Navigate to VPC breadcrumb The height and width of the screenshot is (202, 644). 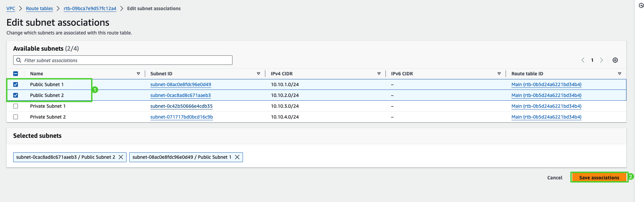tap(11, 8)
